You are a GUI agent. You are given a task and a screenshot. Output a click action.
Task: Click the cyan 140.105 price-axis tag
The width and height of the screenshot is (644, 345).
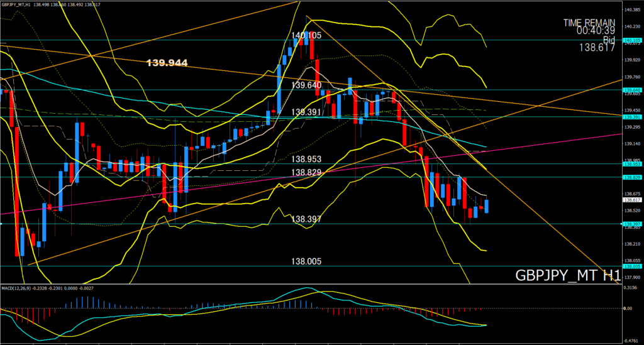(632, 41)
